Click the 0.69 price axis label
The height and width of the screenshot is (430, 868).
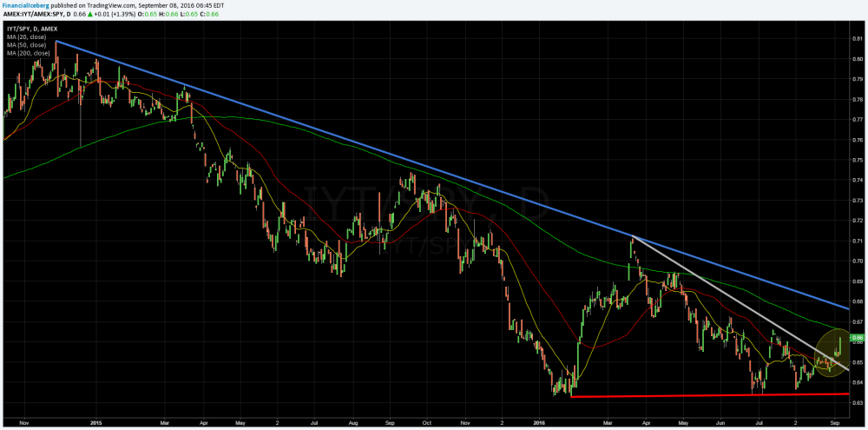point(858,281)
